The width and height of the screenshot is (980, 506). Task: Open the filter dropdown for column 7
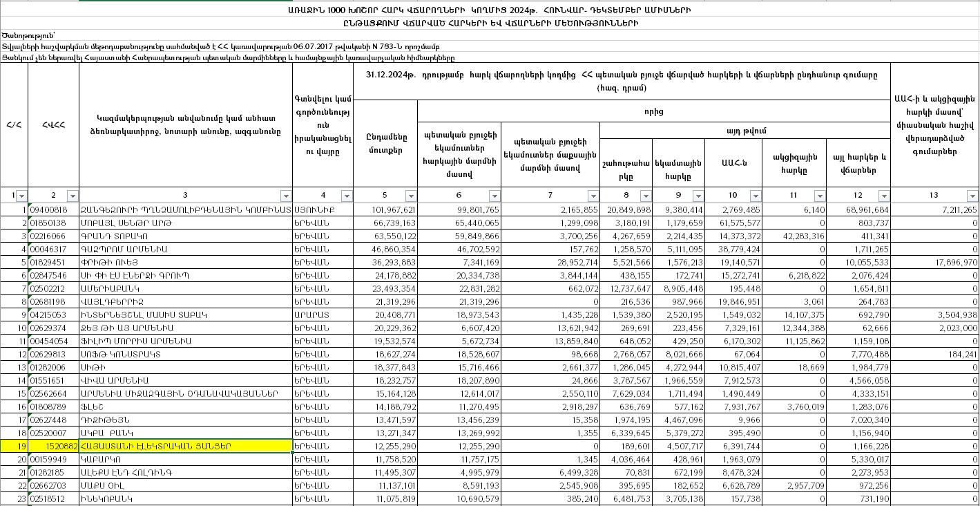coord(593,196)
